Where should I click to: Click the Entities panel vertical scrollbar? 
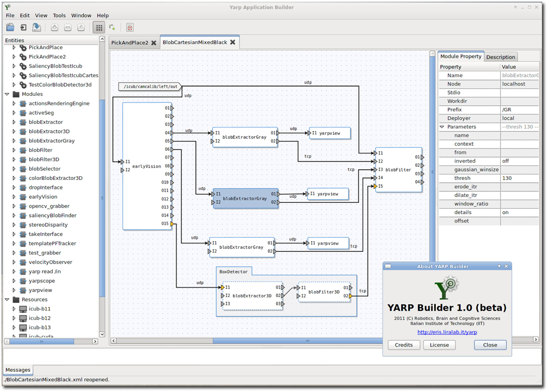tap(102, 197)
